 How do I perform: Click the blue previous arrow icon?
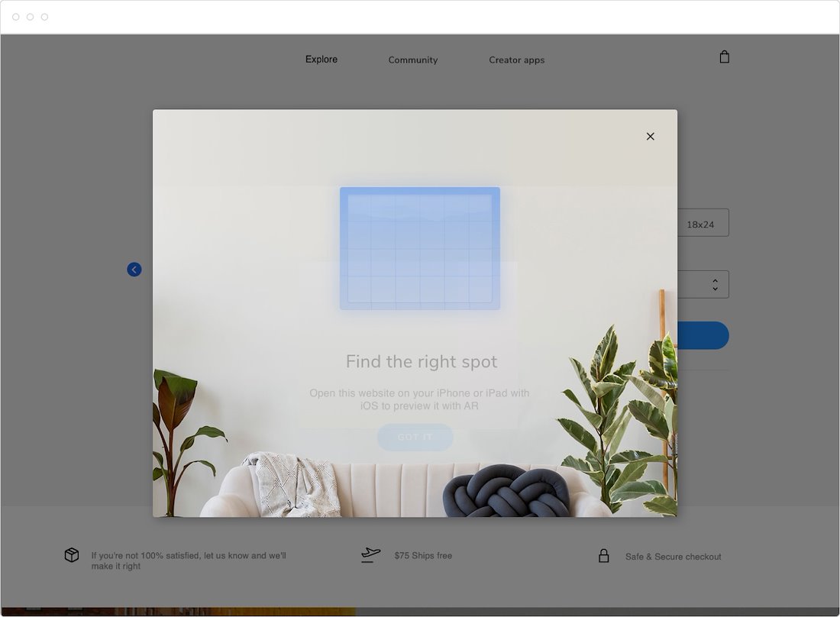pos(134,270)
